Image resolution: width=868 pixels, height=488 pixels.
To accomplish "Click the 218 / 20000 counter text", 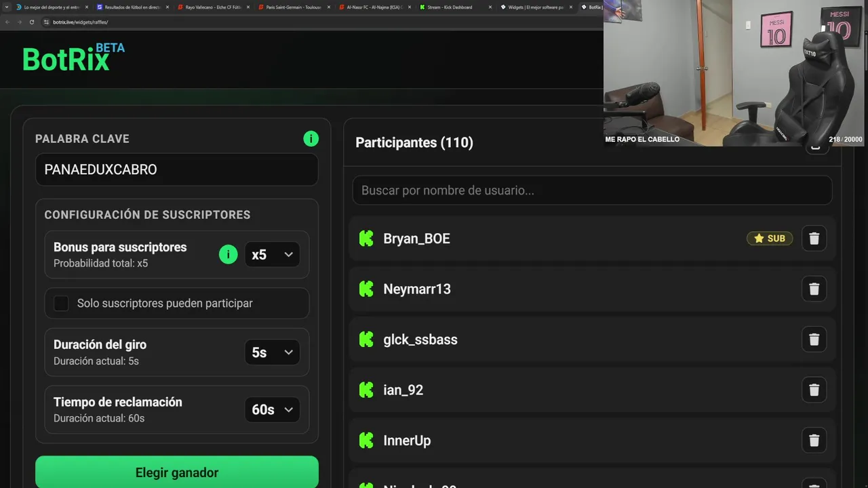I will point(846,140).
